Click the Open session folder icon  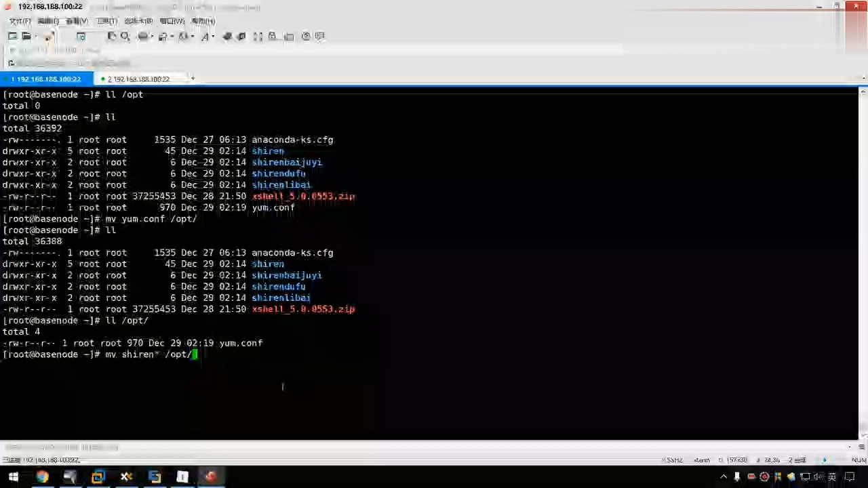pos(26,37)
